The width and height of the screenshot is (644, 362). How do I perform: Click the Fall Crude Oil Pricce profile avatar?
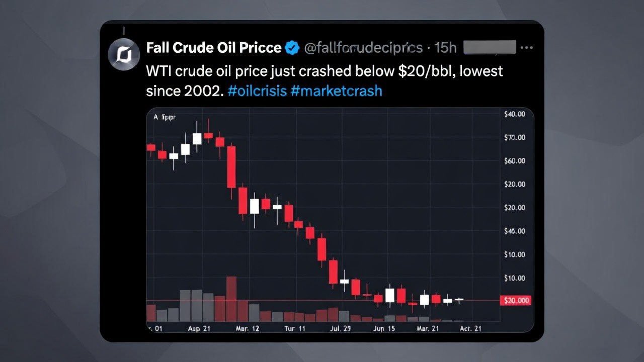[x=124, y=53]
